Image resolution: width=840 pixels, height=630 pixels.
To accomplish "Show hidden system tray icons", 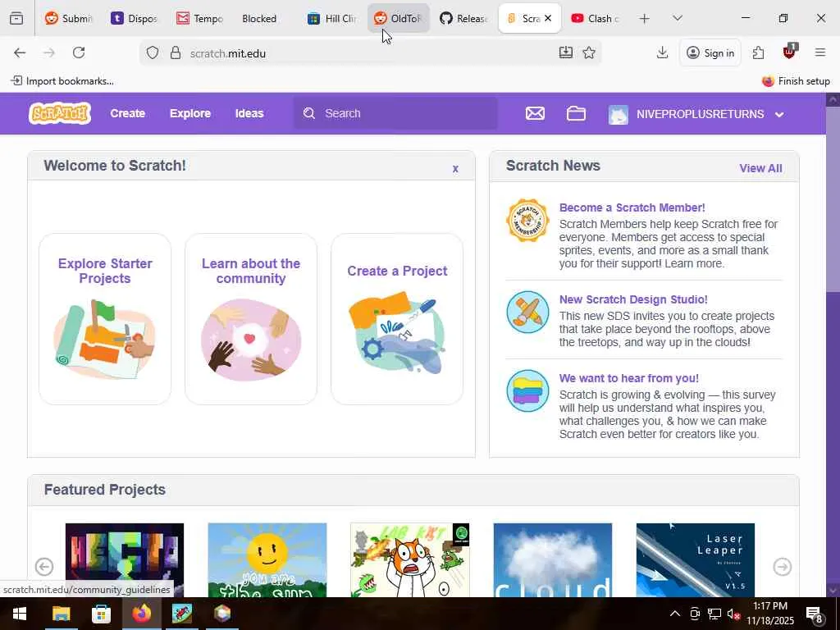I will 675,614.
